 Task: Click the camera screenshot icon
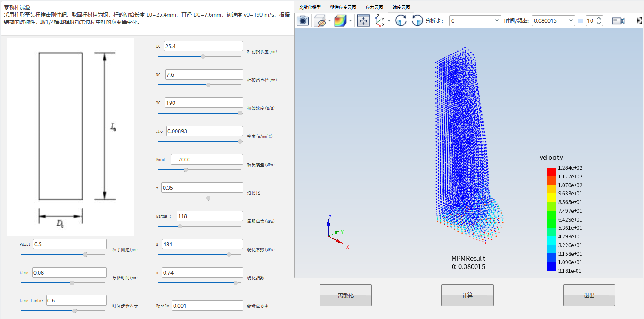[x=303, y=20]
